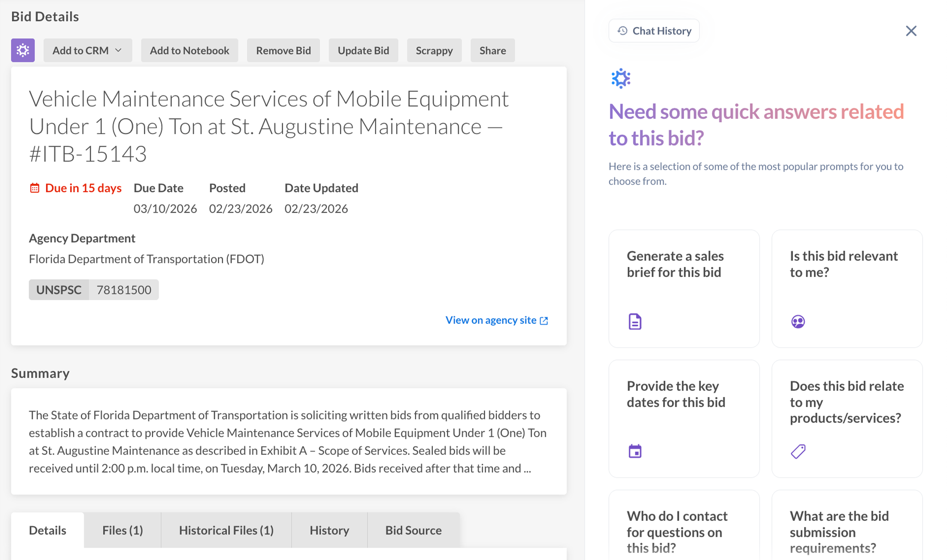Open the Historical Files (1) tab
Image resolution: width=947 pixels, height=560 pixels.
click(226, 530)
